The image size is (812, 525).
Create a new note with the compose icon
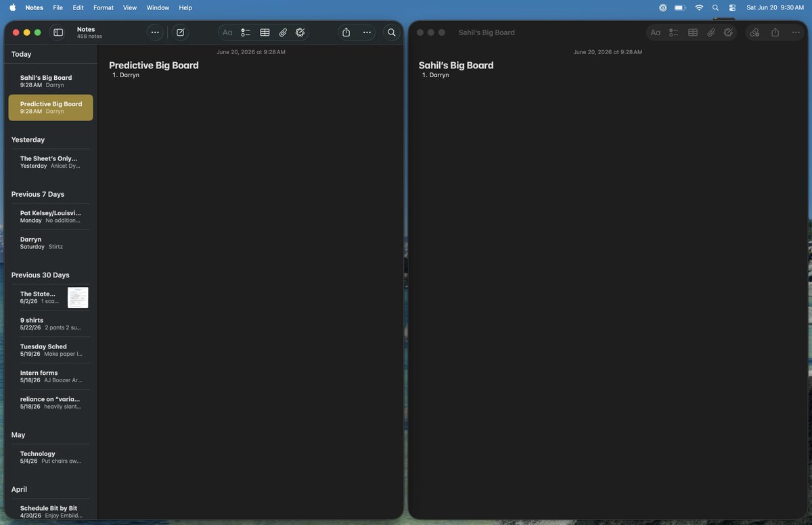tap(180, 32)
